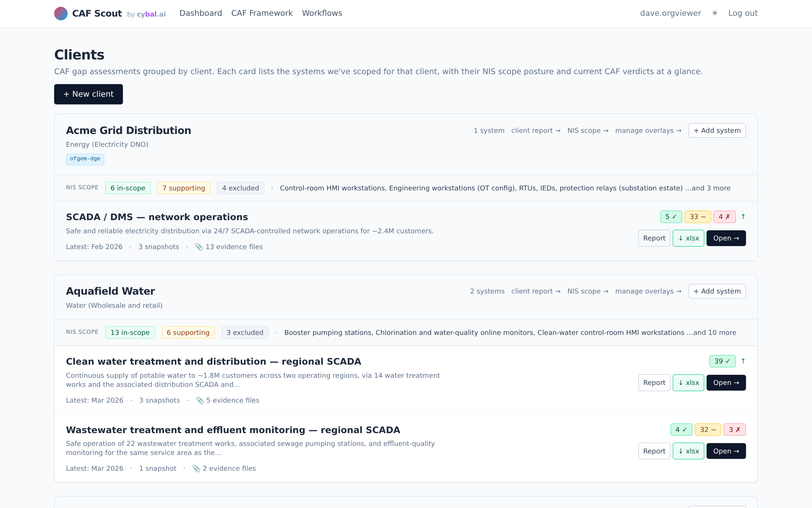Add system to Acme Grid Distribution
This screenshot has width=812, height=508.
717,131
